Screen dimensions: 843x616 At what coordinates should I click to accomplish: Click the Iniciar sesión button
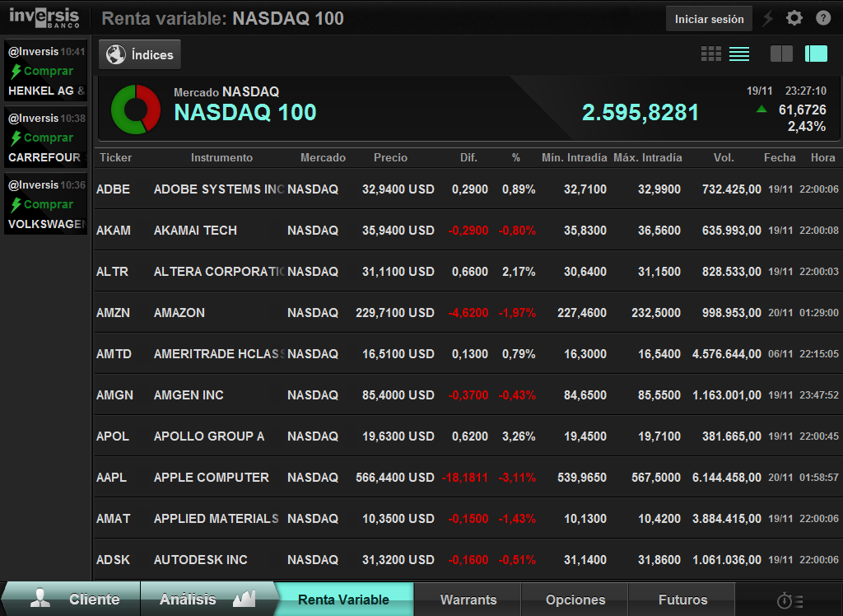coord(709,19)
